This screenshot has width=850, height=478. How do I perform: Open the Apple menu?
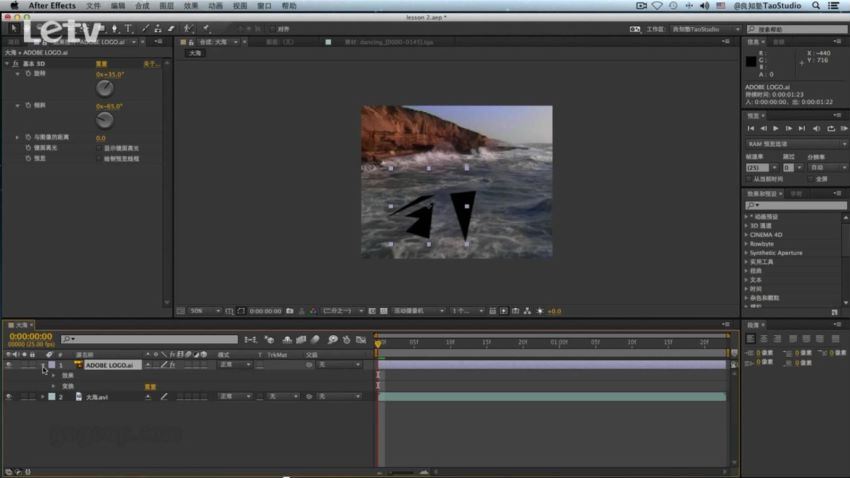click(14, 5)
